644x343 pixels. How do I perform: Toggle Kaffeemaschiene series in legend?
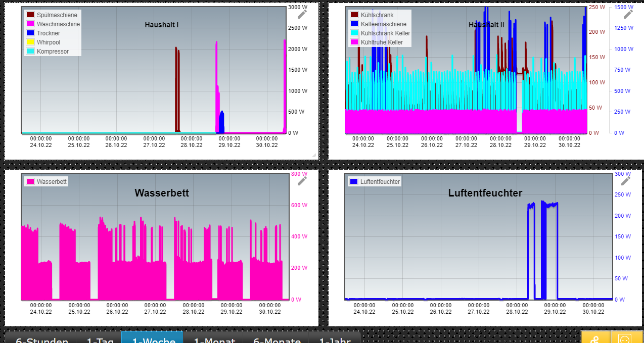point(378,24)
